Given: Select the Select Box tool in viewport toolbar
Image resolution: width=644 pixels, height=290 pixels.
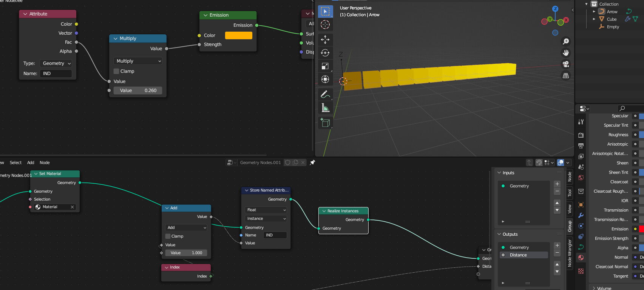Looking at the screenshot, I should click(x=325, y=11).
